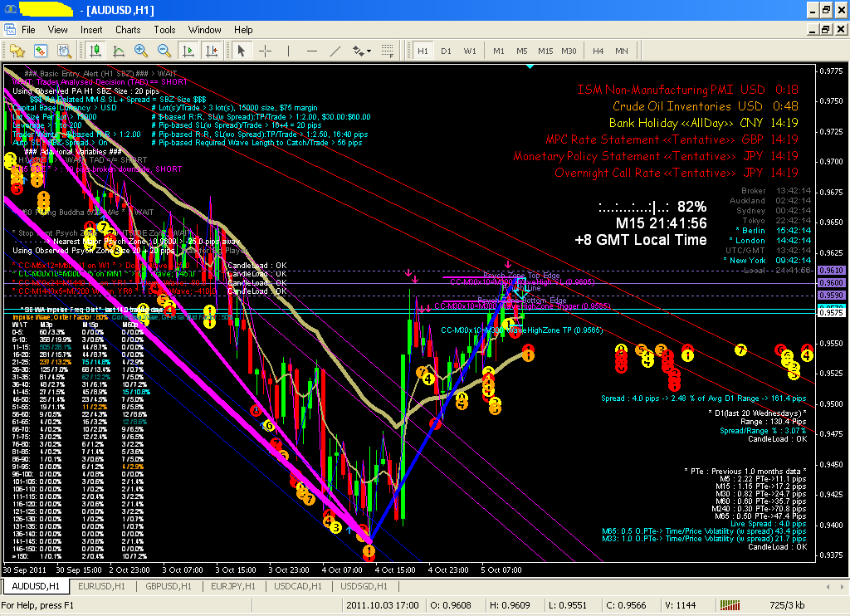Open the Fibonacci Retracement tool
850x616 pixels.
(x=387, y=51)
